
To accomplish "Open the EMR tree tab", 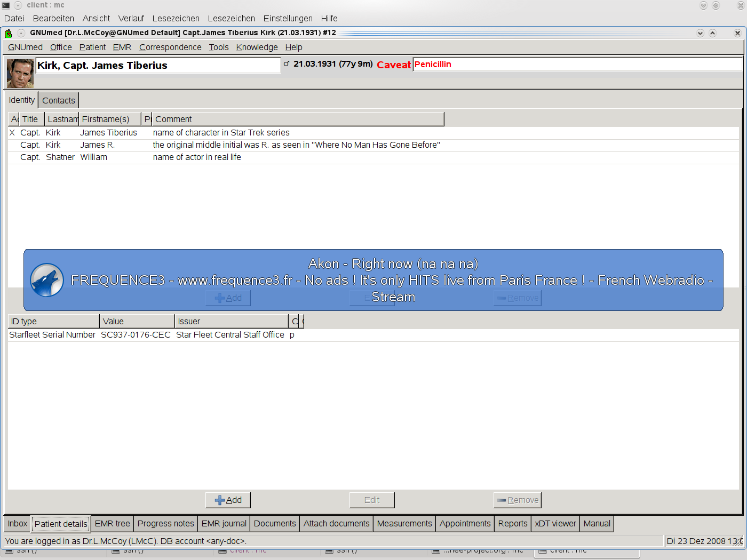I will [112, 523].
